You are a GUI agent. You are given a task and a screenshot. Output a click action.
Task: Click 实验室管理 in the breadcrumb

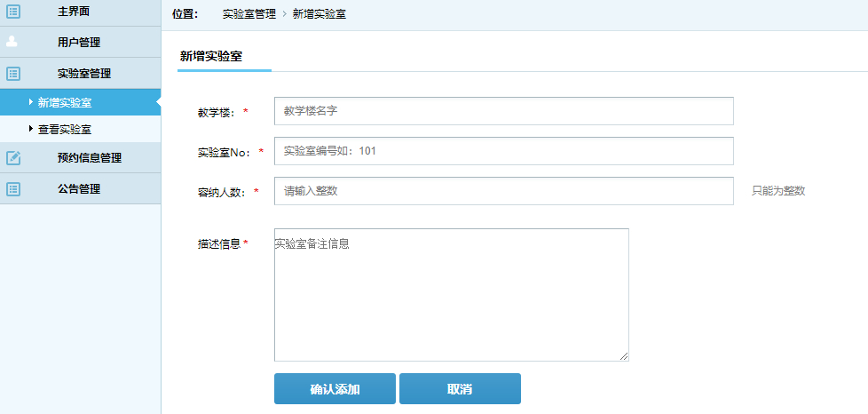pyautogui.click(x=249, y=14)
